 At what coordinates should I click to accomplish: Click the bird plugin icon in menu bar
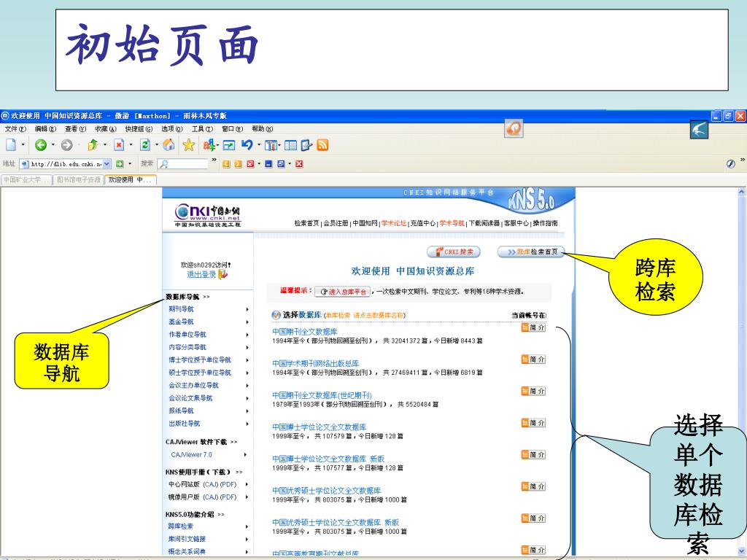699,130
